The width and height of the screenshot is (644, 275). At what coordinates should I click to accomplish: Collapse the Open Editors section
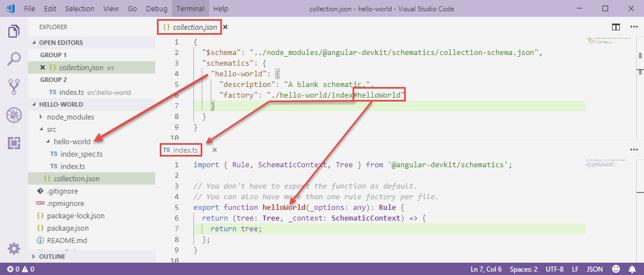61,43
